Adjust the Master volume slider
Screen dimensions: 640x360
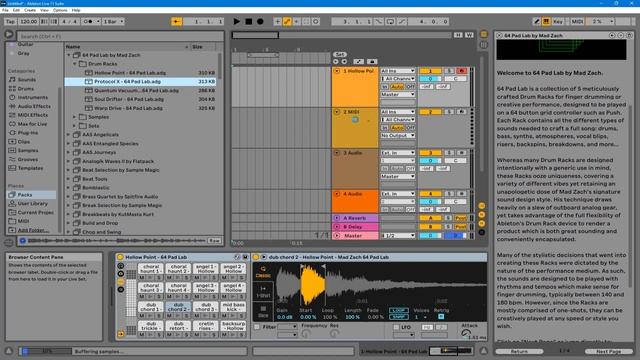430,236
